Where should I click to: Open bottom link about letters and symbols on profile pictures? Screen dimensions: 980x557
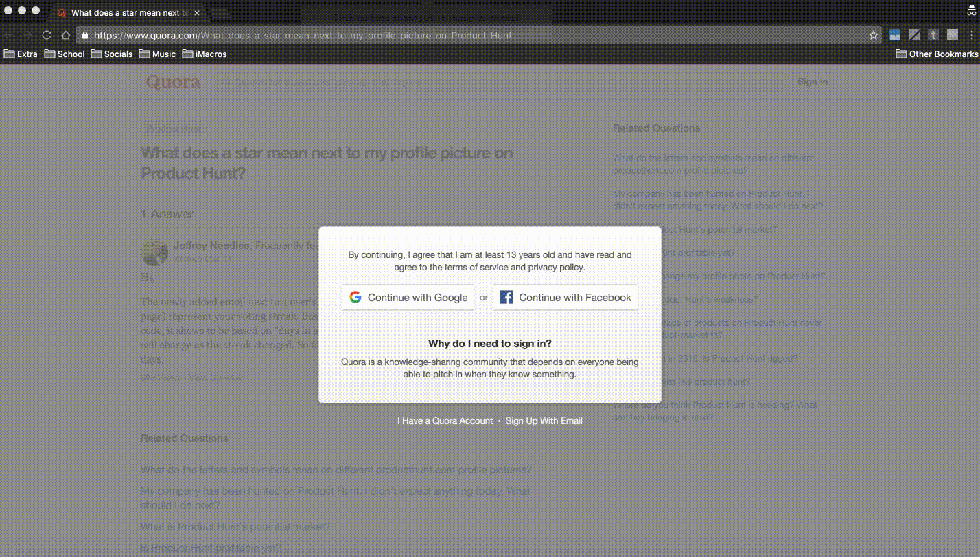(336, 470)
